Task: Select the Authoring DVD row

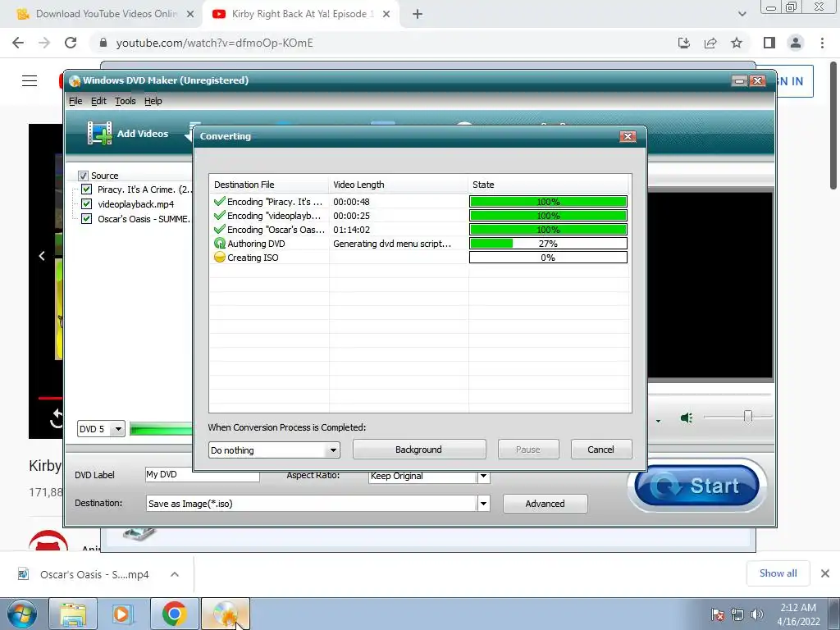Action: [x=420, y=244]
